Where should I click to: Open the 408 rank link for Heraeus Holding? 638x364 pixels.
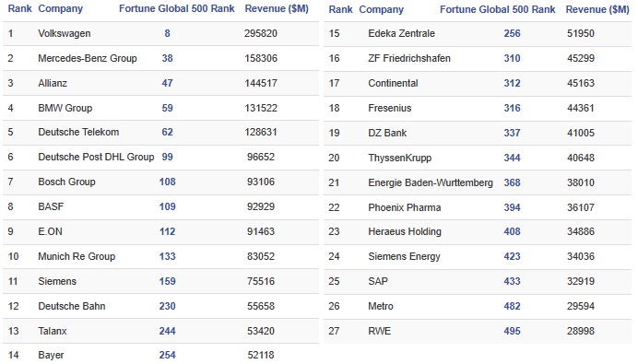[512, 231]
